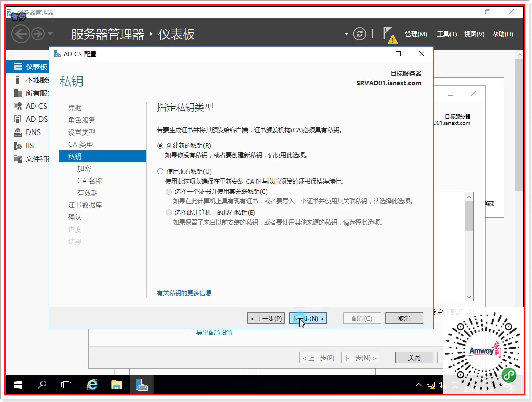The image size is (532, 402).
Task: Go to the CA 名称 wizard step
Action: tap(90, 181)
